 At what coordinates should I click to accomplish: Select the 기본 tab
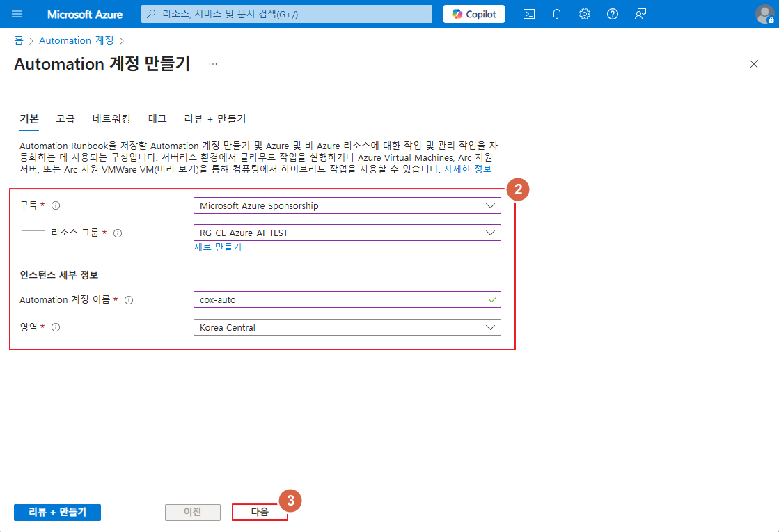point(29,118)
